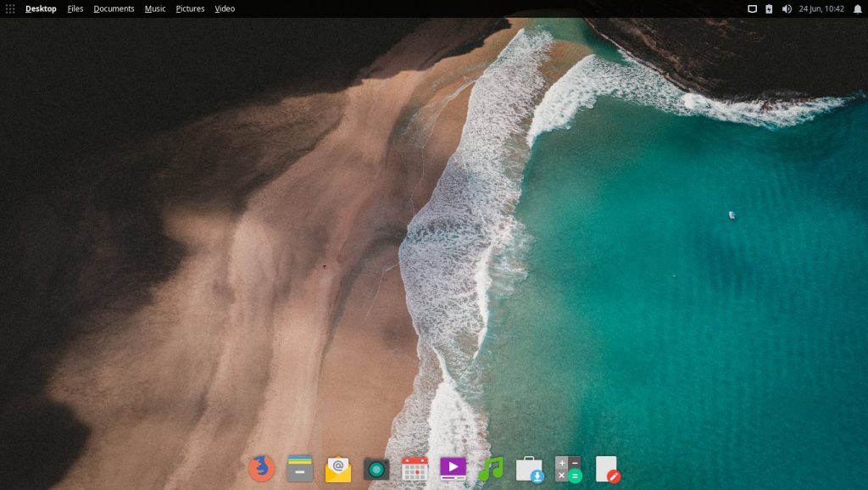
Task: Open the Documents menu
Action: [114, 8]
